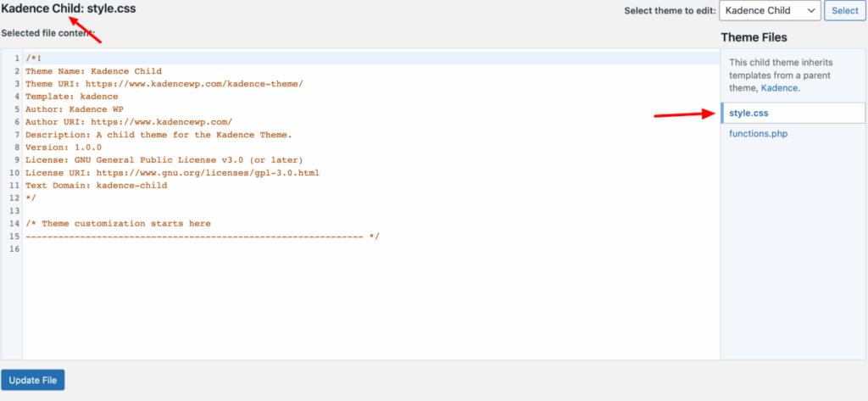Click the 'Select theme to edit:' label
The width and height of the screenshot is (868, 401).
click(x=669, y=11)
